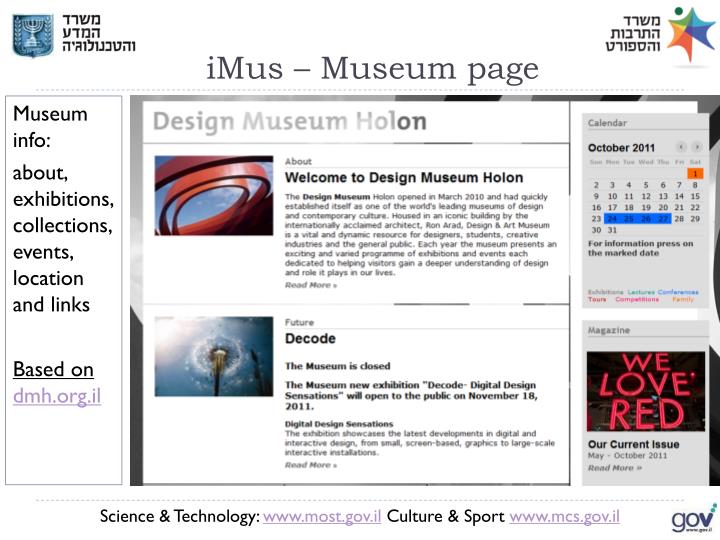The width and height of the screenshot is (720, 540).
Task: Click Read More under Decode section
Action: coord(311,465)
